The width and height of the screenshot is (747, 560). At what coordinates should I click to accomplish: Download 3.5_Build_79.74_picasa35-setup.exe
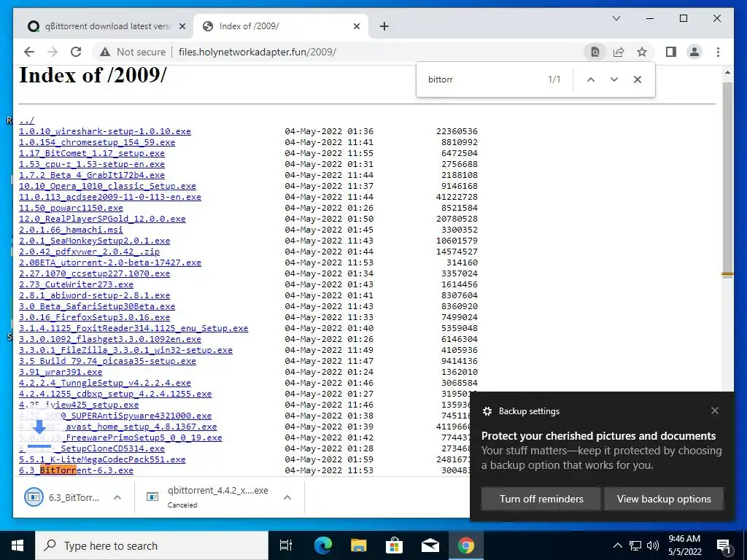pyautogui.click(x=108, y=362)
